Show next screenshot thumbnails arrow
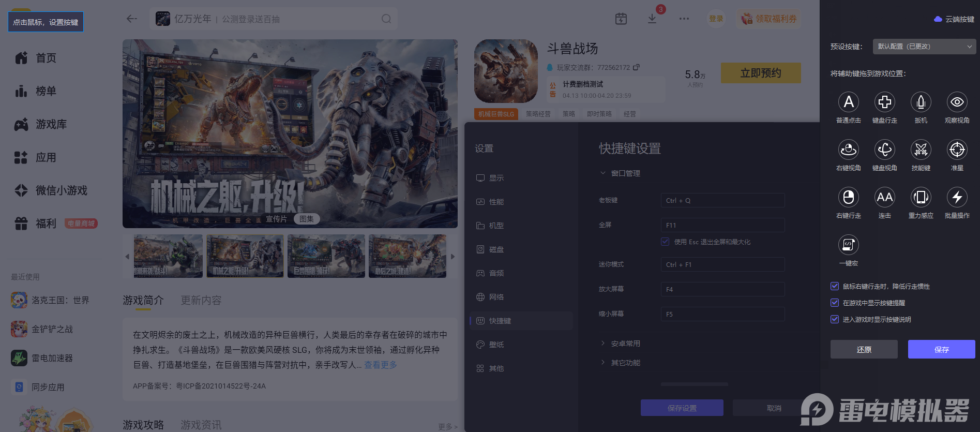980x432 pixels. click(x=453, y=256)
